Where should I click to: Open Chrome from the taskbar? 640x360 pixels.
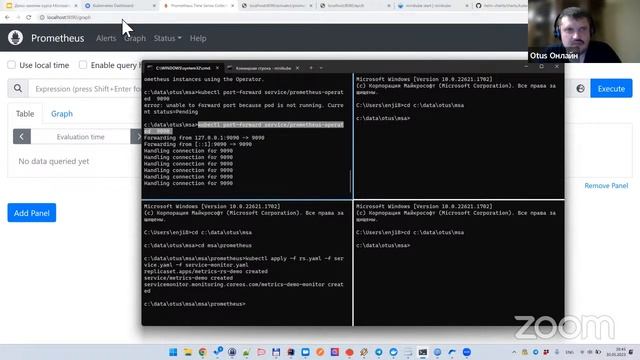[x=202, y=352]
